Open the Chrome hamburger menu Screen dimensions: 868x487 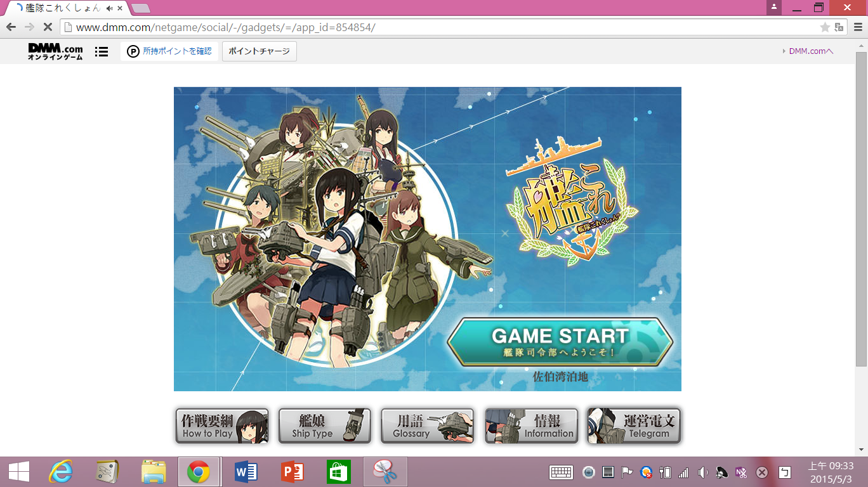857,27
